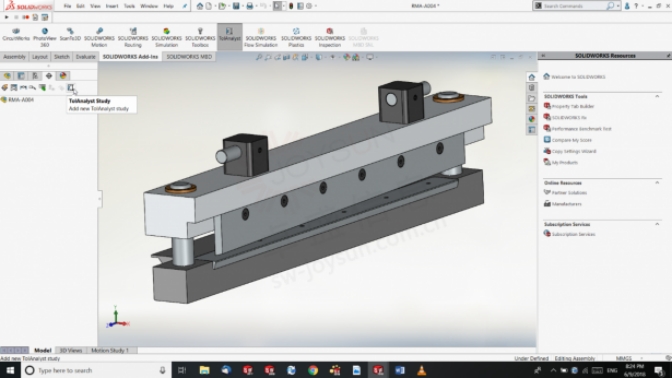
Task: Toggle the SOLIDWORKS Plastics add-in
Action: 296,37
